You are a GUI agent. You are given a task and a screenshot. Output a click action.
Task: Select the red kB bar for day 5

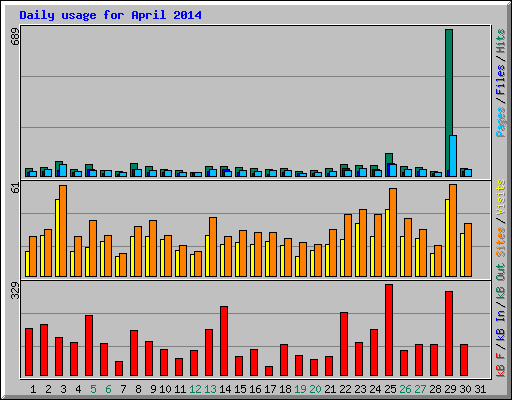tap(89, 346)
